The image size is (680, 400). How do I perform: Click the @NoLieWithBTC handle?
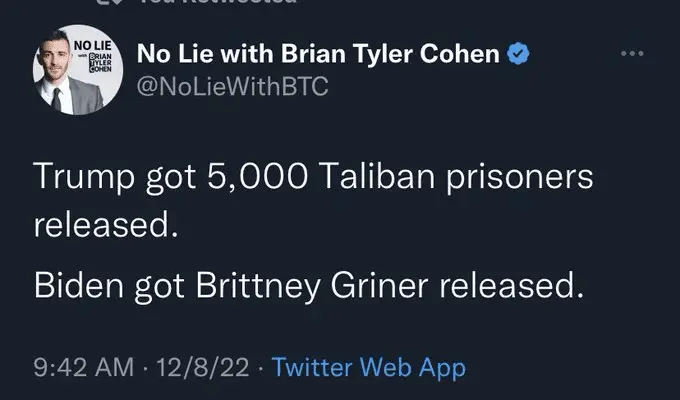(x=231, y=86)
